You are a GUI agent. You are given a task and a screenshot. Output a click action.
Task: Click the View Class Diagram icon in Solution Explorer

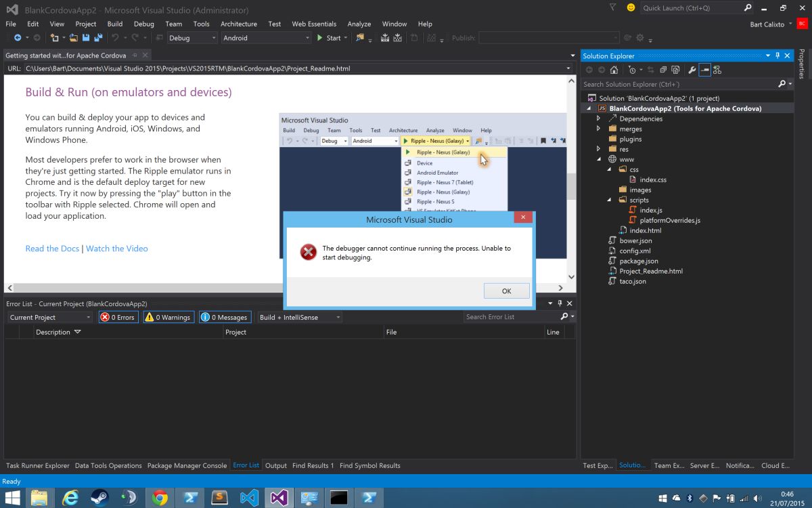(717, 70)
